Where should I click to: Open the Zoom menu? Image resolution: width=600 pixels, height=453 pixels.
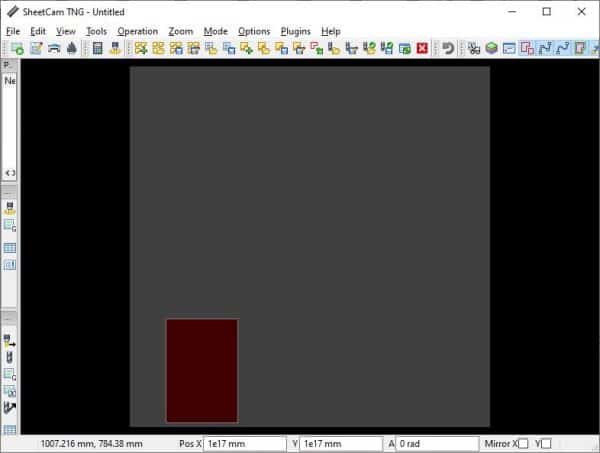181,31
